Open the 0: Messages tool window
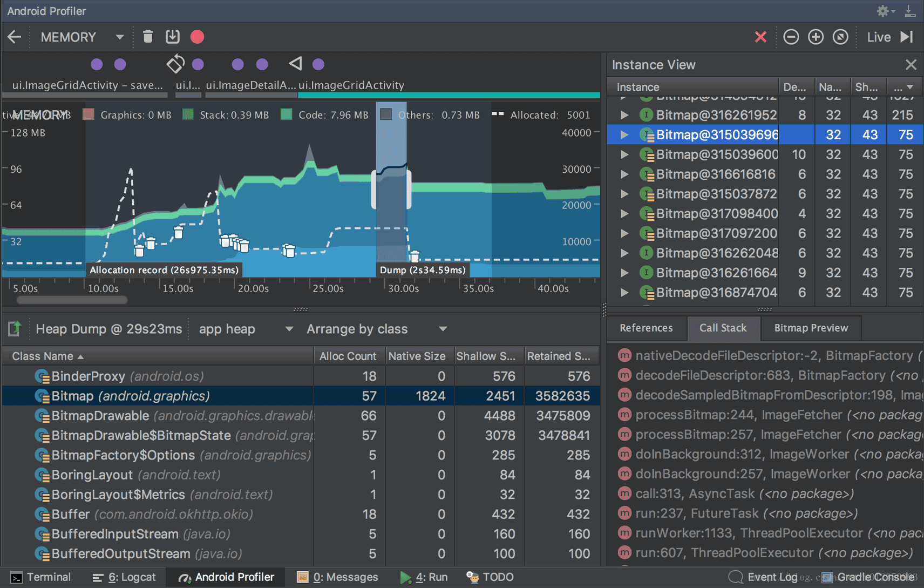 [x=338, y=577]
